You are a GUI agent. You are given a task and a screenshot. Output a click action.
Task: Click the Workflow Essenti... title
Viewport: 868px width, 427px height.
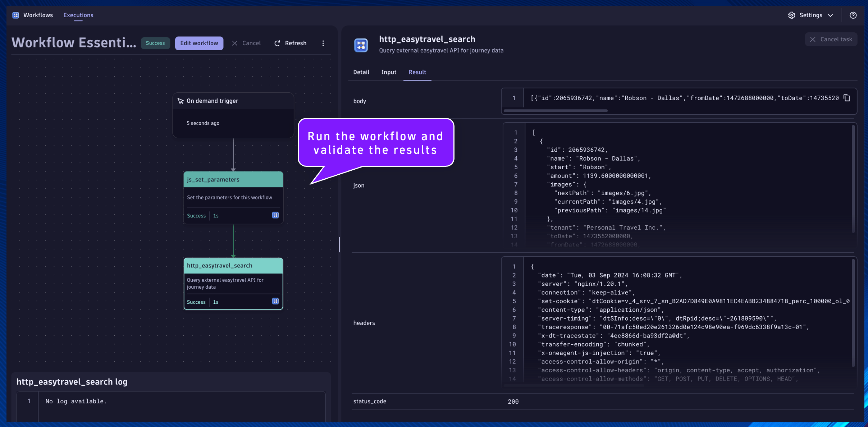[x=74, y=43]
